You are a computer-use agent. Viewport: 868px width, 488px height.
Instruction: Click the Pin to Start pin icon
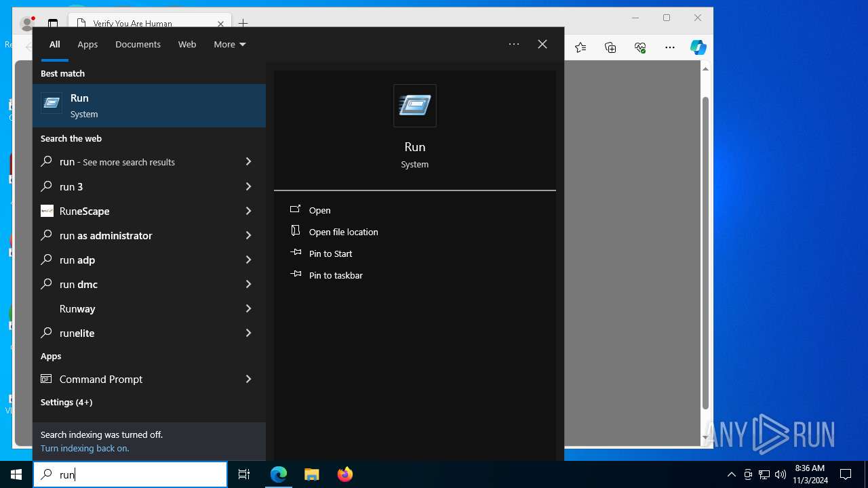[296, 253]
